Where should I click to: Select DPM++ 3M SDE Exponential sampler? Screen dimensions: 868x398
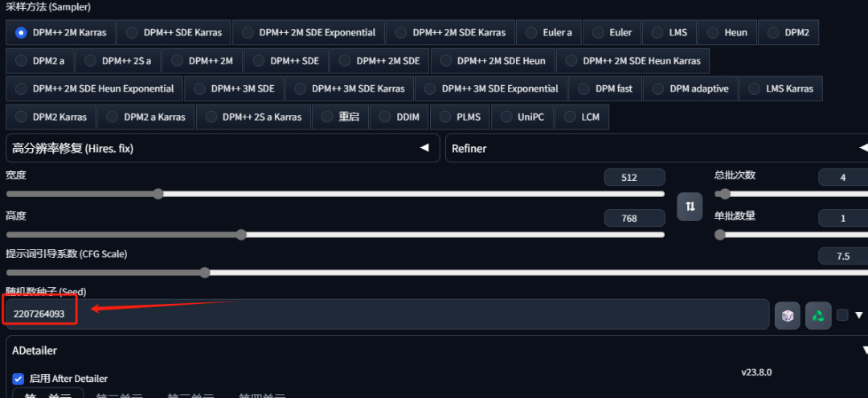[492, 88]
